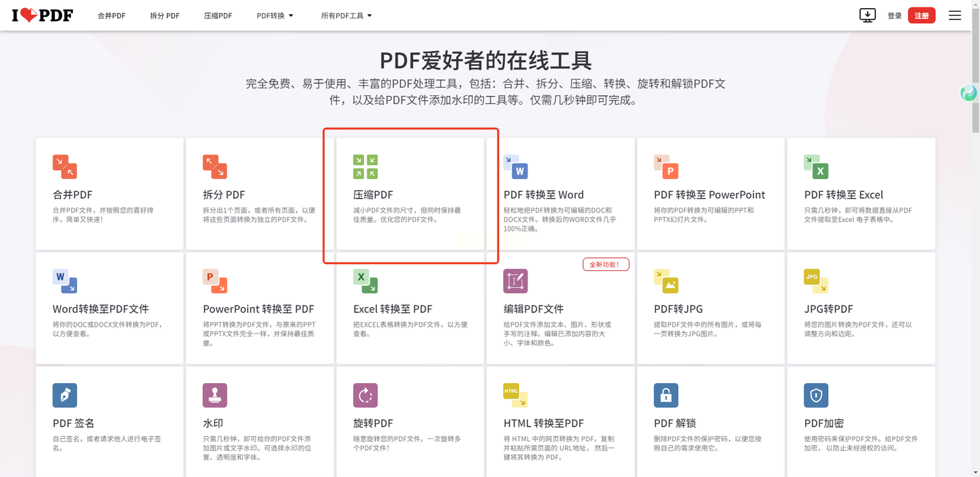Open the hamburger menu icon
The height and width of the screenshot is (477, 980).
[955, 15]
